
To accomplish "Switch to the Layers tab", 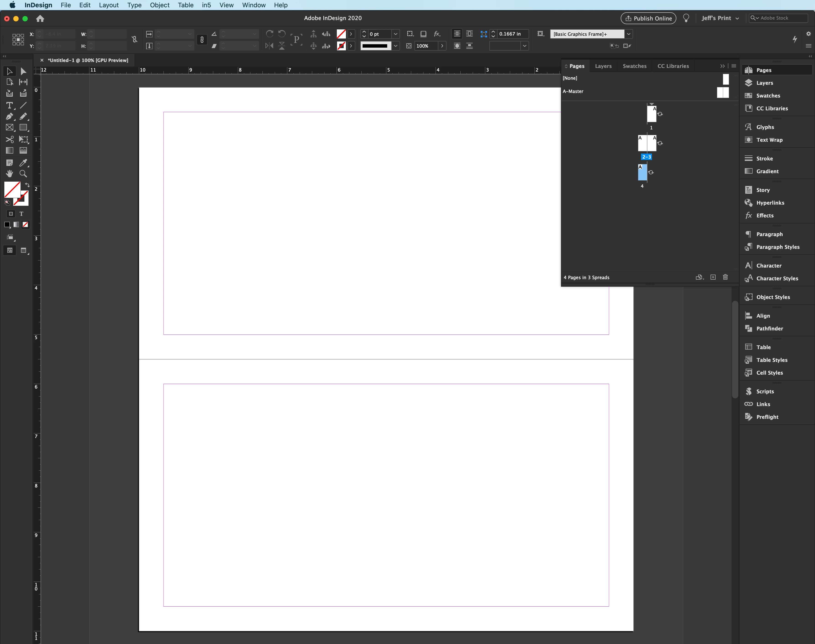I will [x=603, y=66].
